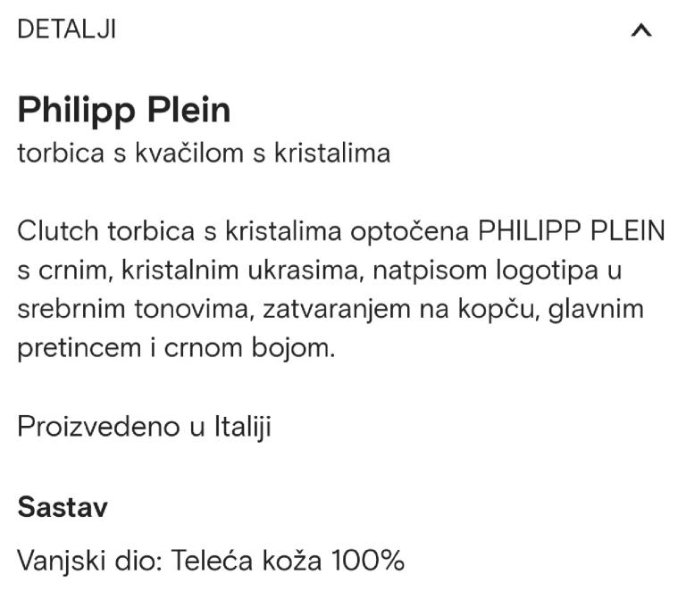686x616 pixels.
Task: Click 'Proizvedeno u Italiji' line
Action: pos(144,426)
